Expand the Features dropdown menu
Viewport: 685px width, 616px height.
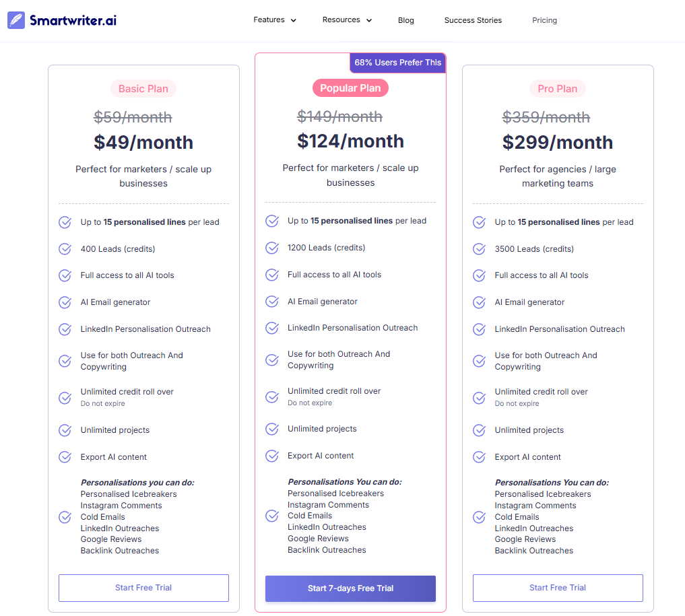tap(275, 20)
